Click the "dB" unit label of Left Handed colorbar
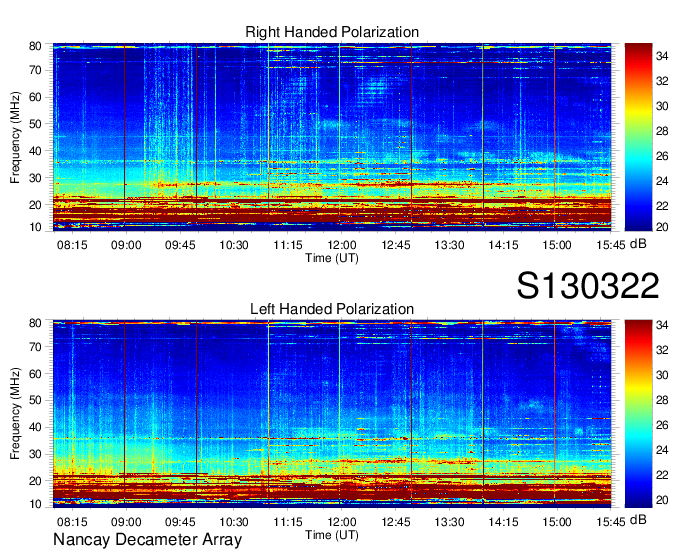 [x=638, y=519]
